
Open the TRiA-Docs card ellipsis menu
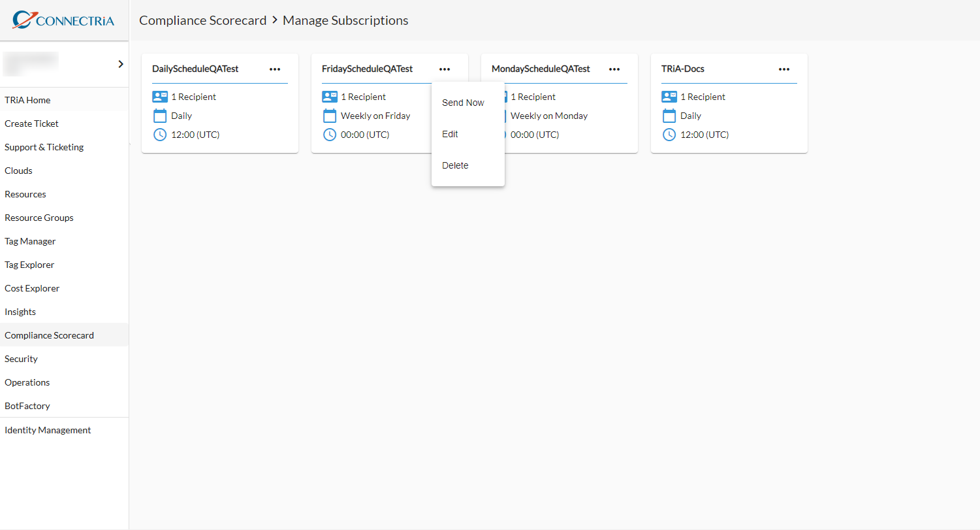(784, 69)
